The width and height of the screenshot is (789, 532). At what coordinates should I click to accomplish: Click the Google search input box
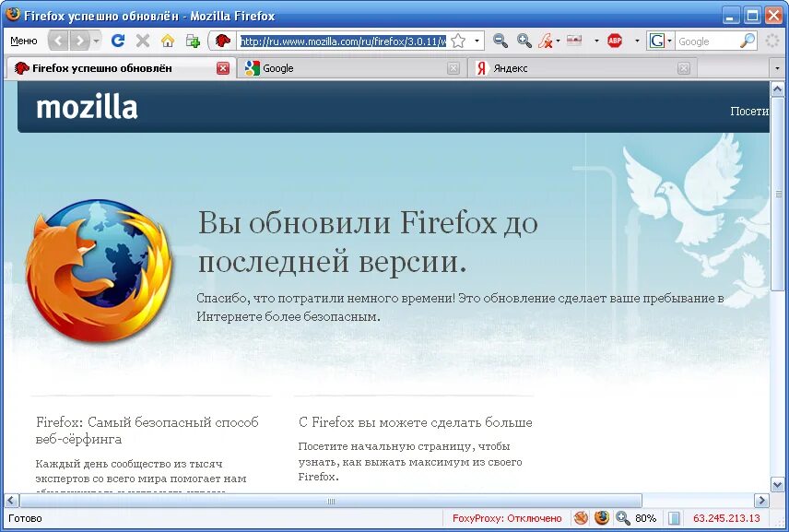706,41
